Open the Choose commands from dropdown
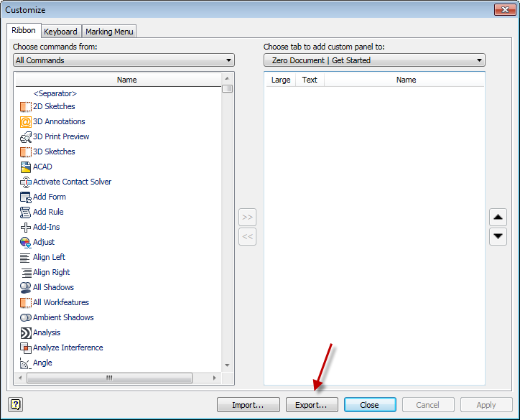520x420 pixels. click(124, 60)
